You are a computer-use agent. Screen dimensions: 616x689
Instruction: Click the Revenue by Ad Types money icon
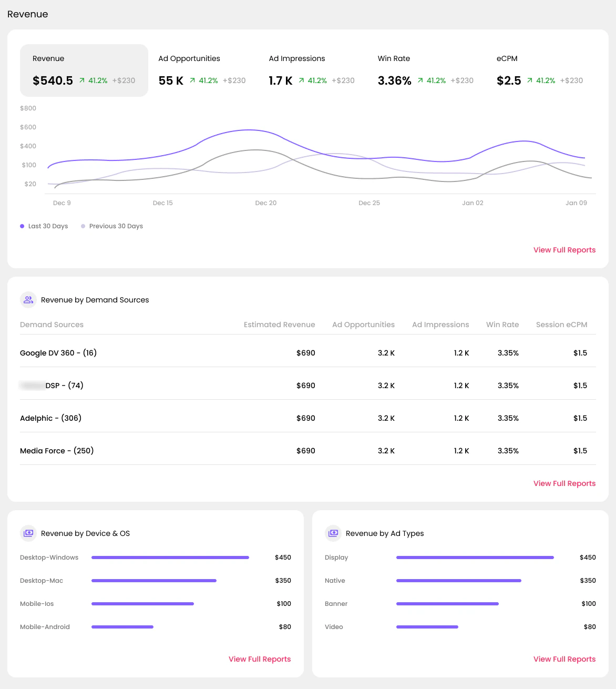pyautogui.click(x=333, y=533)
